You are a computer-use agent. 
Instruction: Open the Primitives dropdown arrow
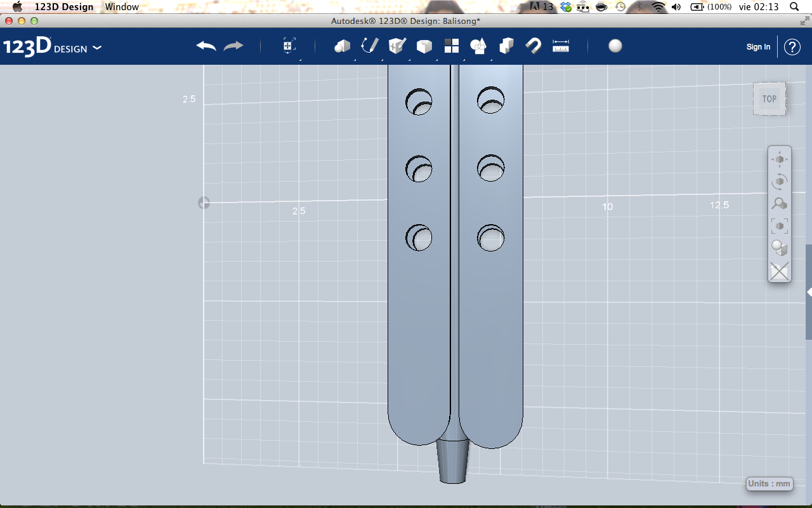(354, 59)
